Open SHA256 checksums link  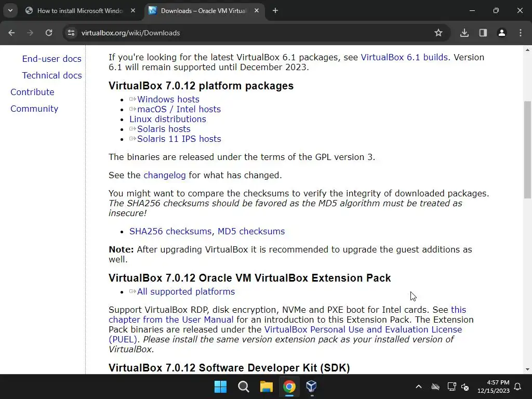click(171, 231)
